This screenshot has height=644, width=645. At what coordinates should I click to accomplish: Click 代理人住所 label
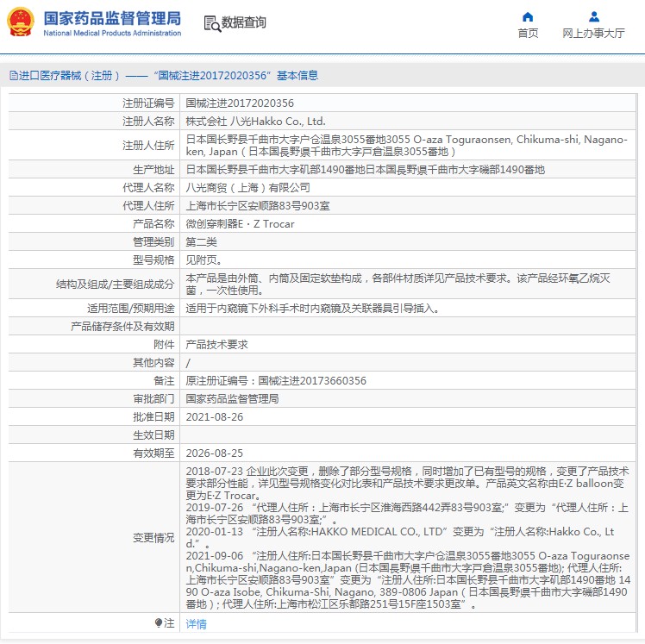pyautogui.click(x=148, y=206)
